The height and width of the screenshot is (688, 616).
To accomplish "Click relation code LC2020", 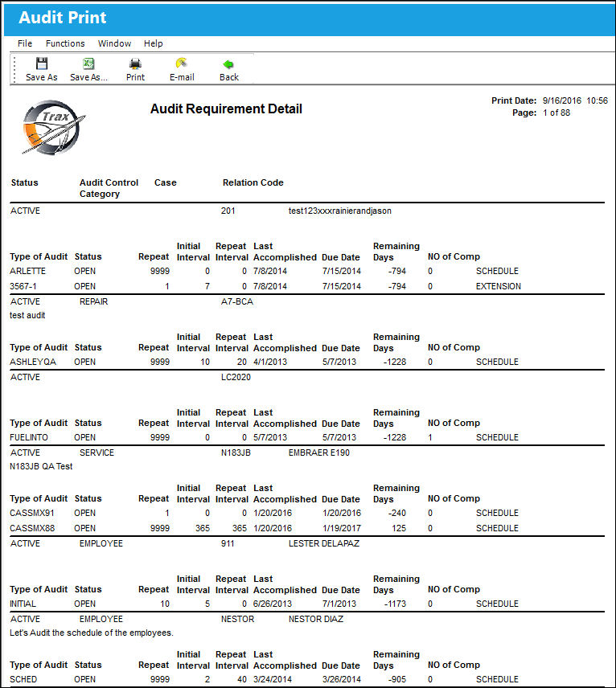I will point(236,377).
